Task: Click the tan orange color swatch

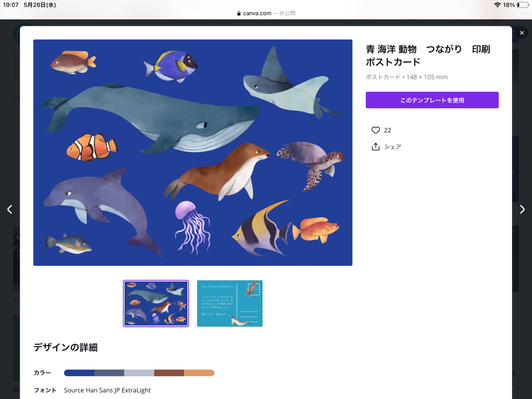Action: [x=199, y=373]
